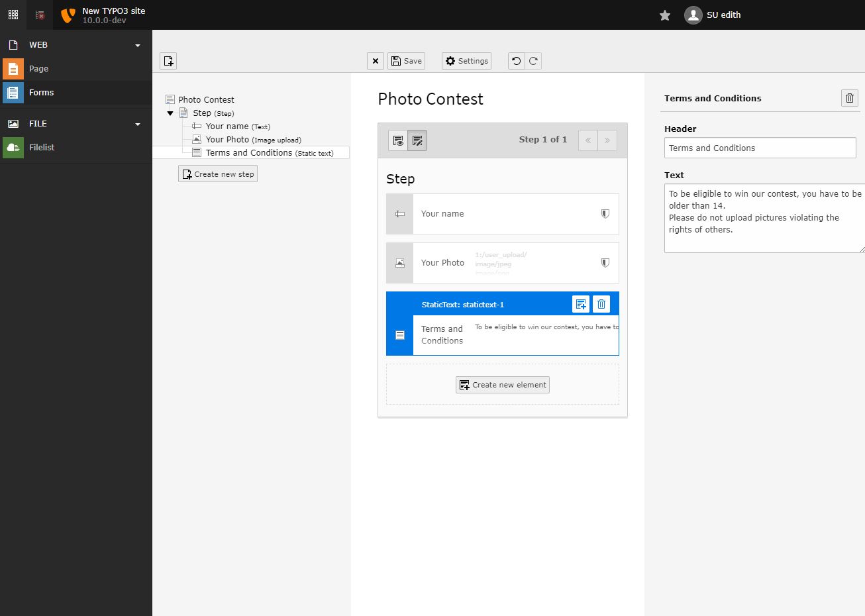This screenshot has height=616, width=865.
Task: Open the Filelist module
Action: [x=42, y=147]
